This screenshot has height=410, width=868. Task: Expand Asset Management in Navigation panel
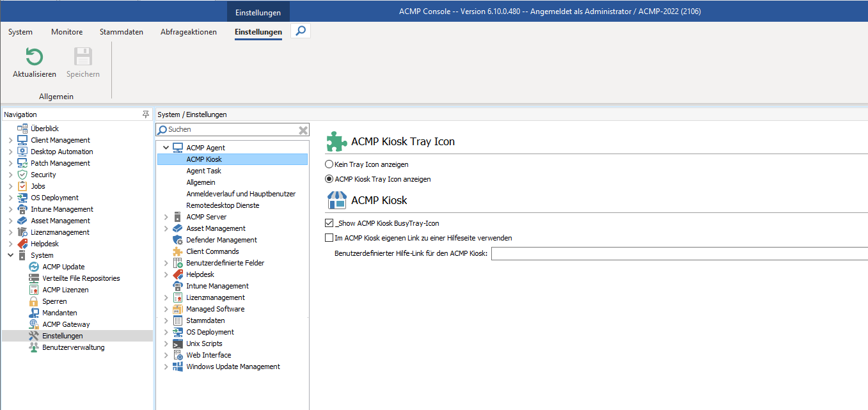pos(10,221)
